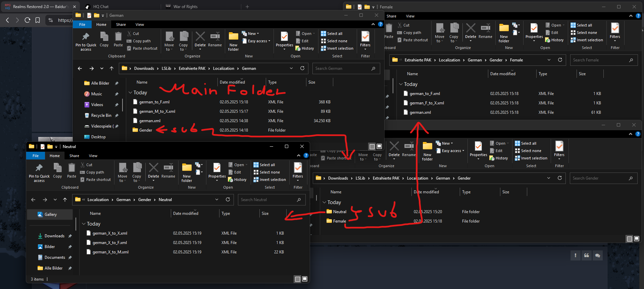The height and width of the screenshot is (289, 644).
Task: Open New item dropdown in German window
Action: [x=250, y=34]
